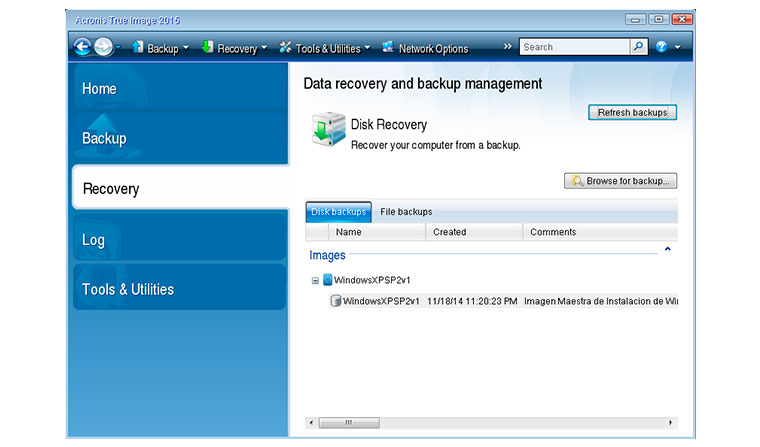Click the 11/18/14 11:20:23 PM created date

click(x=472, y=301)
